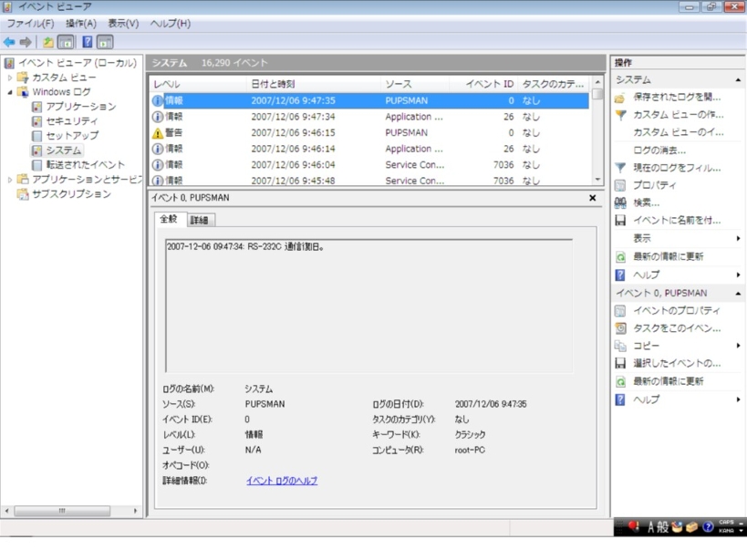
Task: Click the up-one-level folder toolbar icon
Action: pos(48,42)
